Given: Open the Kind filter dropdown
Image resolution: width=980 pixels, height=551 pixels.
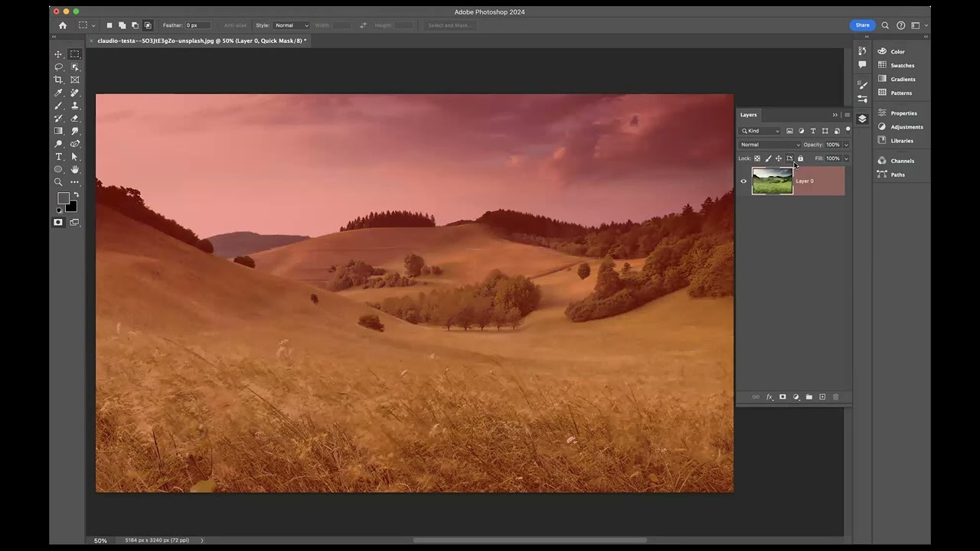Looking at the screenshot, I should pos(760,131).
